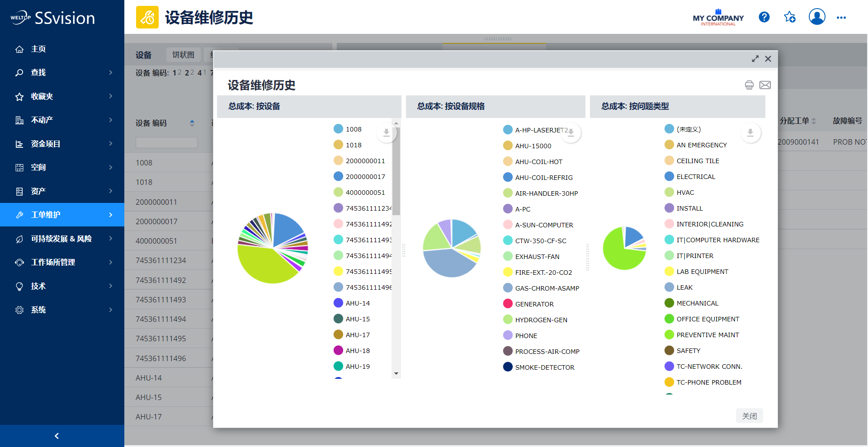Click the ELECTRICAL blue color swatch
Screen dimensions: 868x447
pos(670,176)
